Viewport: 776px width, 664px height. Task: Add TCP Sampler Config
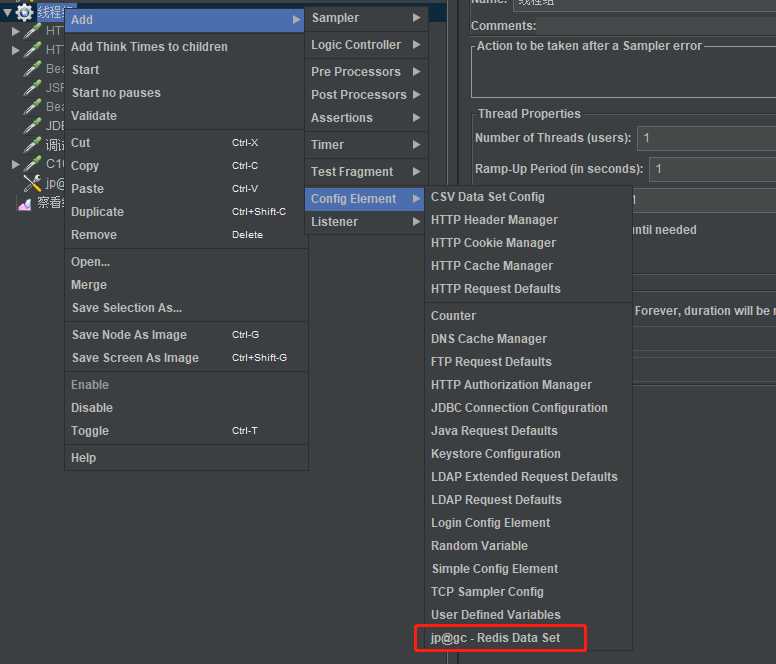coord(529,592)
